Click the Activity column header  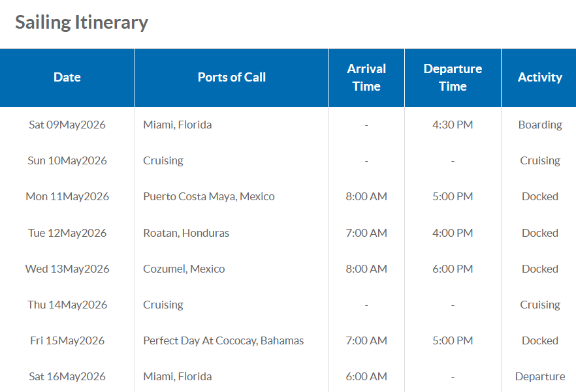click(539, 77)
